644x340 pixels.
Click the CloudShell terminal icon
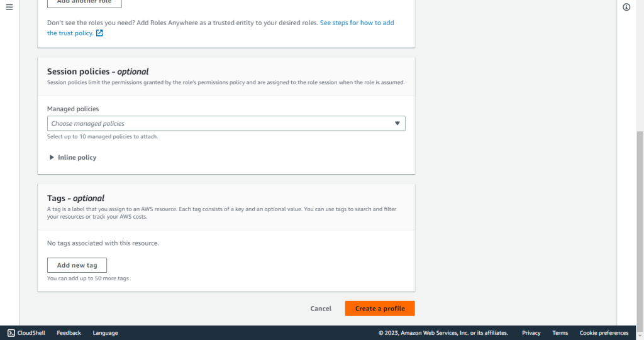(11, 333)
